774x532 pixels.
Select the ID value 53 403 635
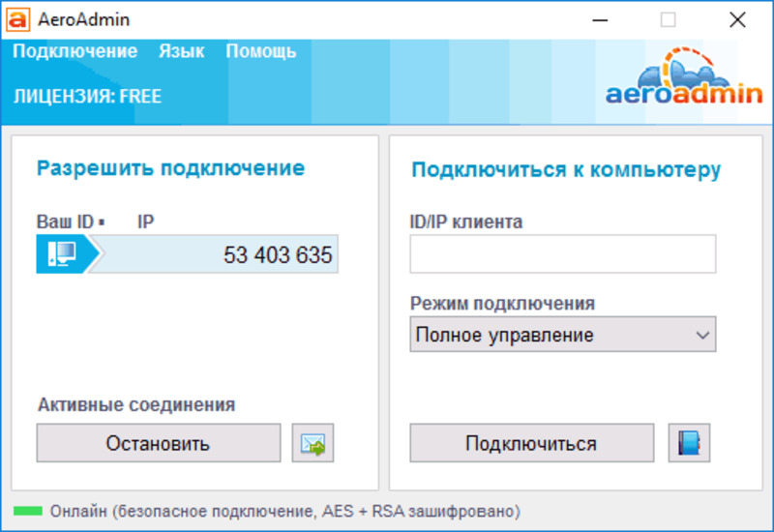278,255
